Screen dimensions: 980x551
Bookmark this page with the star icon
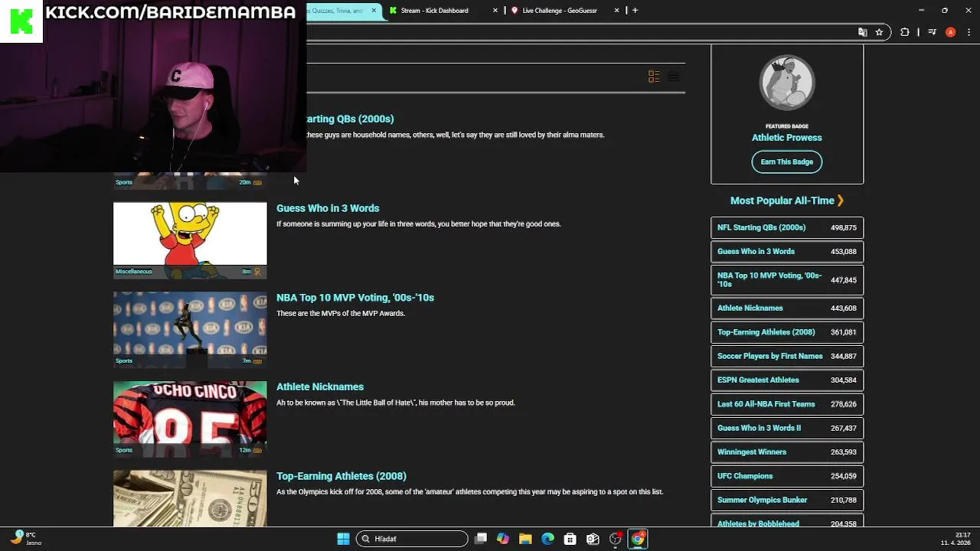[x=879, y=32]
